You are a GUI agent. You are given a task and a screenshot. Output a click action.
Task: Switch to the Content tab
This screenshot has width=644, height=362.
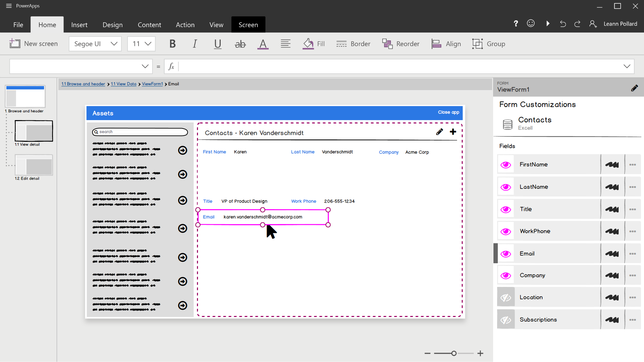coord(149,25)
